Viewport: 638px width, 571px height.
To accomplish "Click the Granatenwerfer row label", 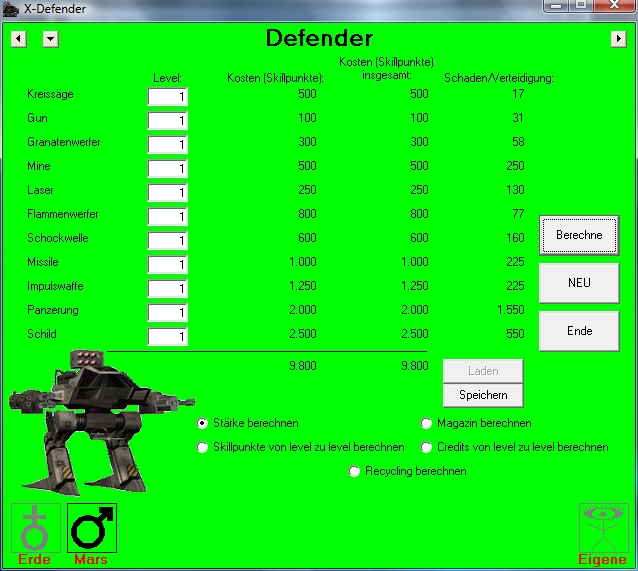I will coord(64,142).
